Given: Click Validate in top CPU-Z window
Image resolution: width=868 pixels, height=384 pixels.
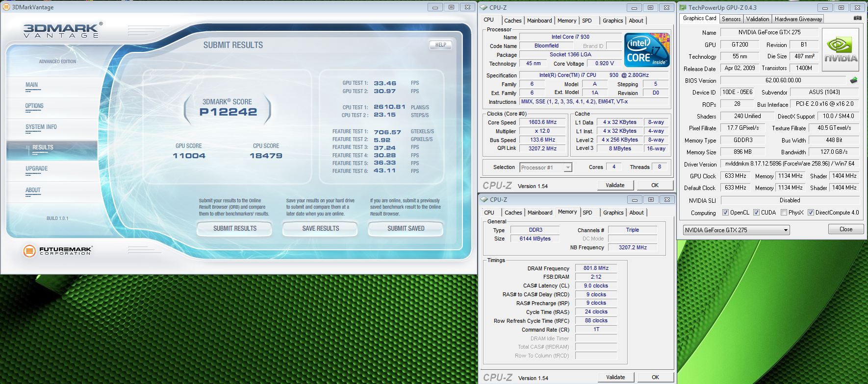Looking at the screenshot, I should [614, 185].
